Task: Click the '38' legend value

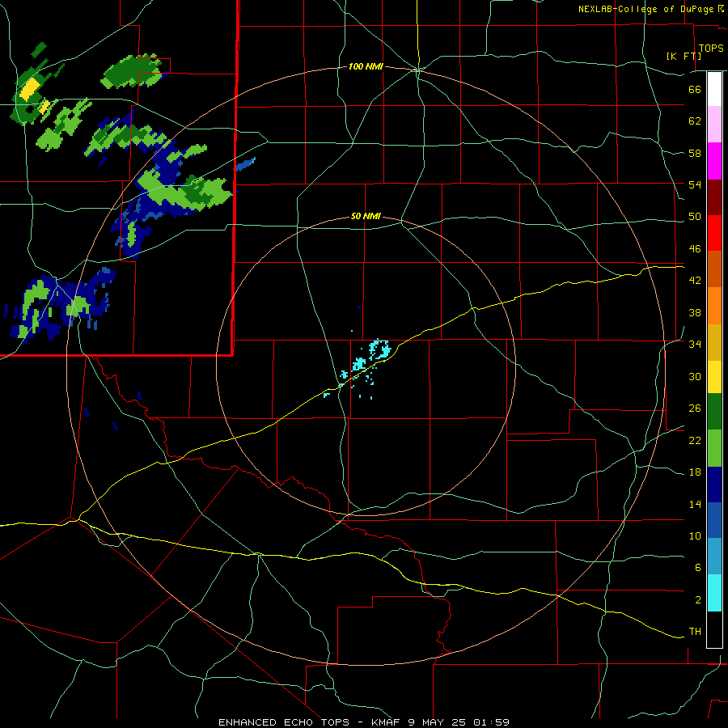Action: [695, 312]
